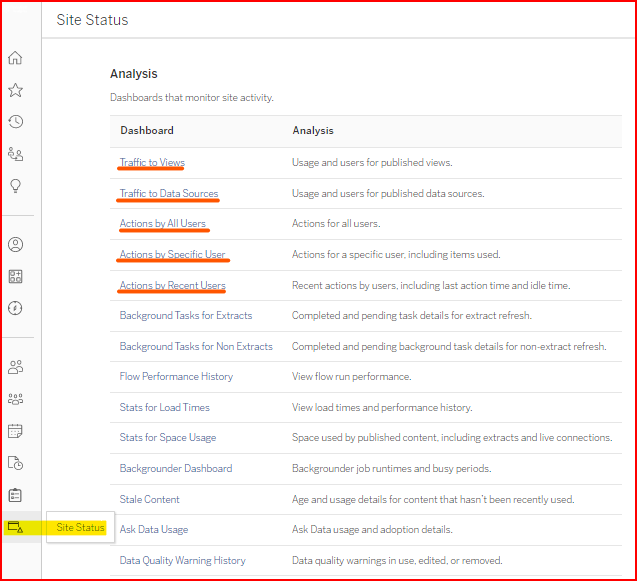The width and height of the screenshot is (637, 581).
Task: Open Shared with Me icon
Action: pyautogui.click(x=15, y=154)
